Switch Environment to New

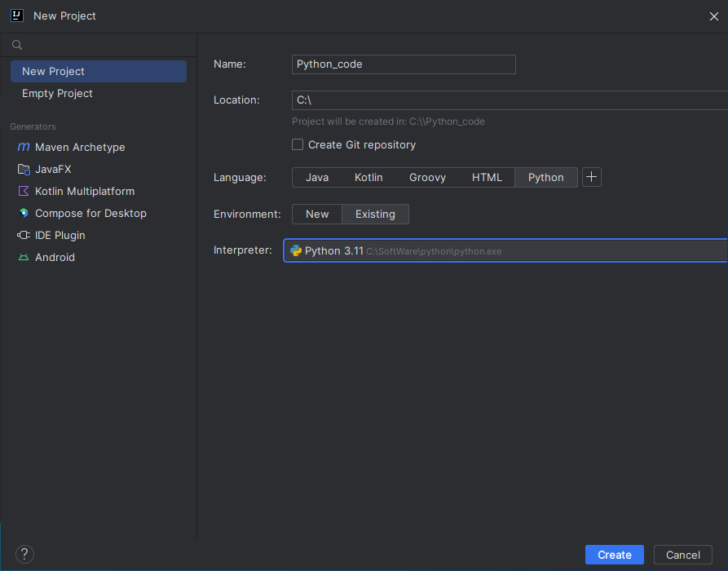[317, 214]
